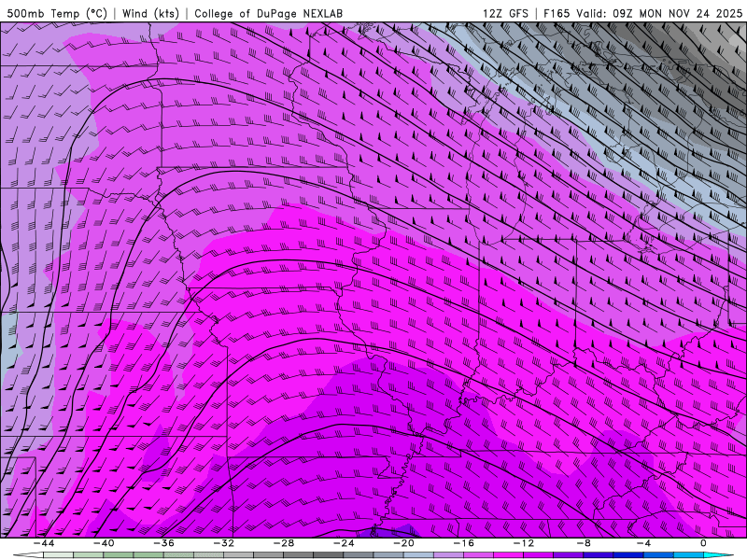Click the -28 color bar label

[x=284, y=543]
